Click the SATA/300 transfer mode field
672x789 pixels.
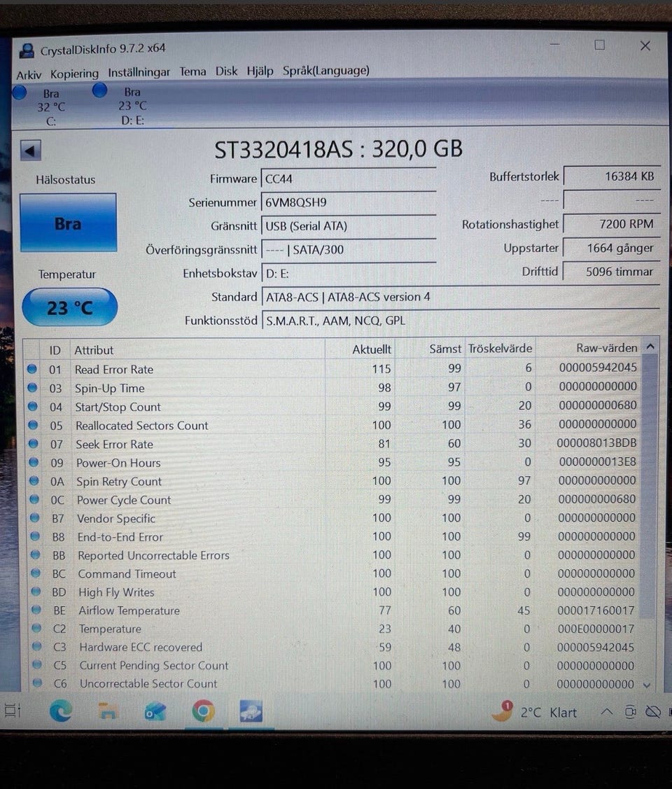pyautogui.click(x=348, y=249)
